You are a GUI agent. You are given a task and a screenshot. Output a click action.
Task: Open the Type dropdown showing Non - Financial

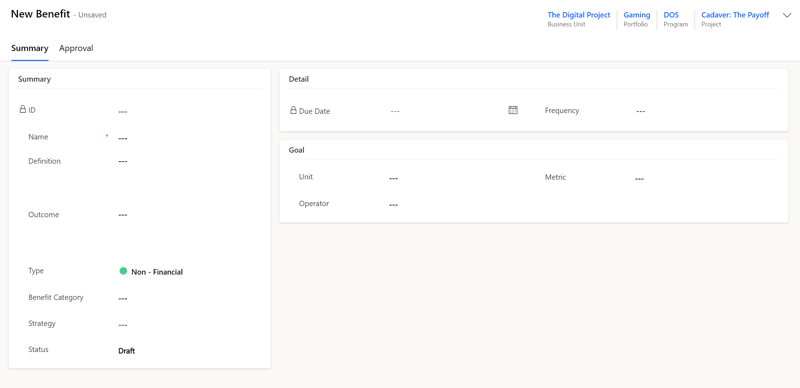pos(189,272)
